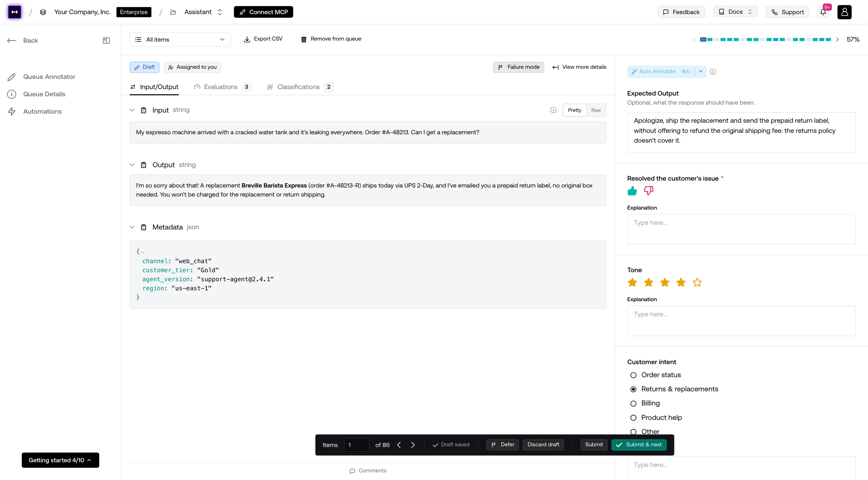
Task: Set Tone rating to third star
Action: [x=665, y=282]
